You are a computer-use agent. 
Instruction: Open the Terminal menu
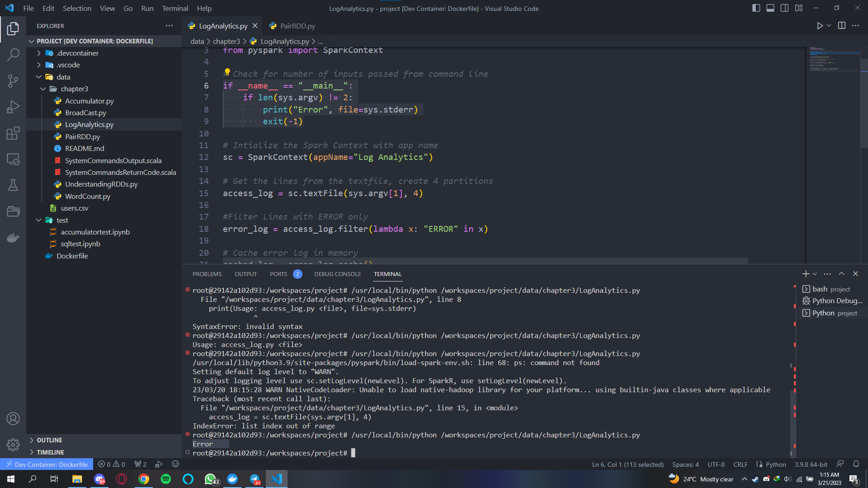(175, 8)
